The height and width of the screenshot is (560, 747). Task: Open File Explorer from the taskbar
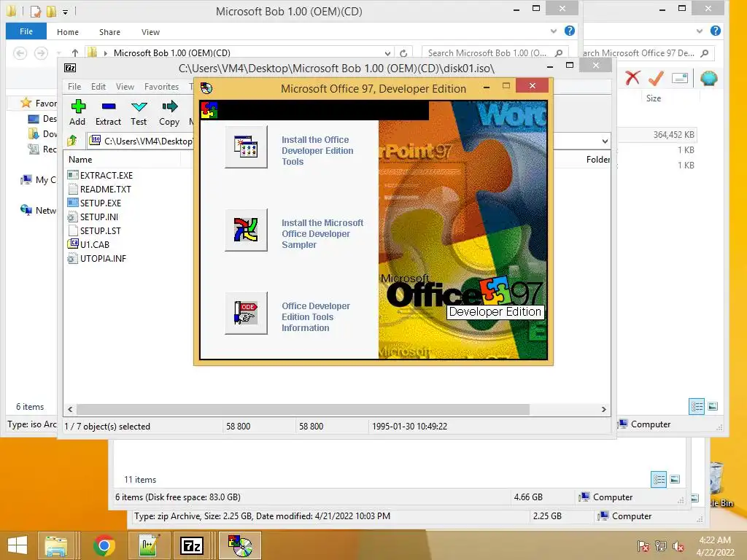coord(55,545)
